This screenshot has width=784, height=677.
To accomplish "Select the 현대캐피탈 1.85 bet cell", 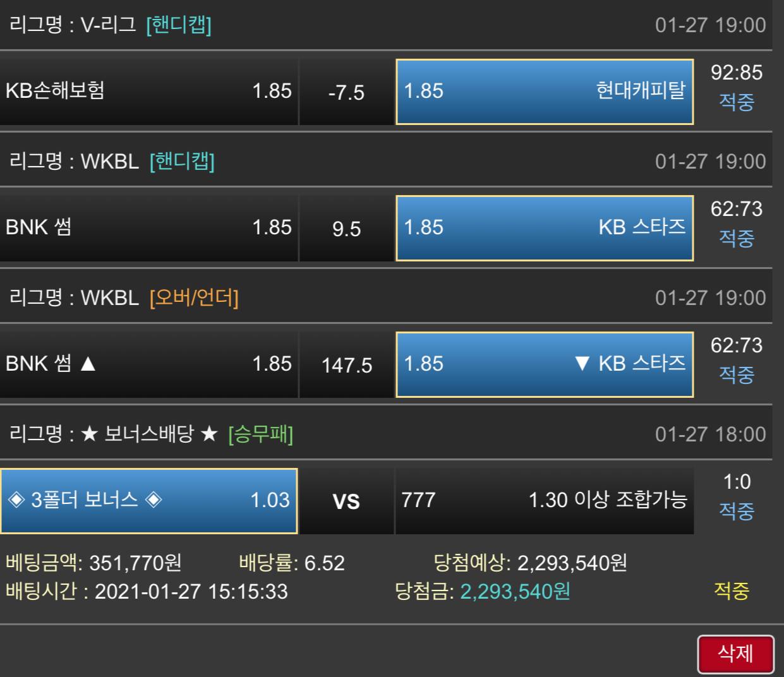I will (x=545, y=92).
